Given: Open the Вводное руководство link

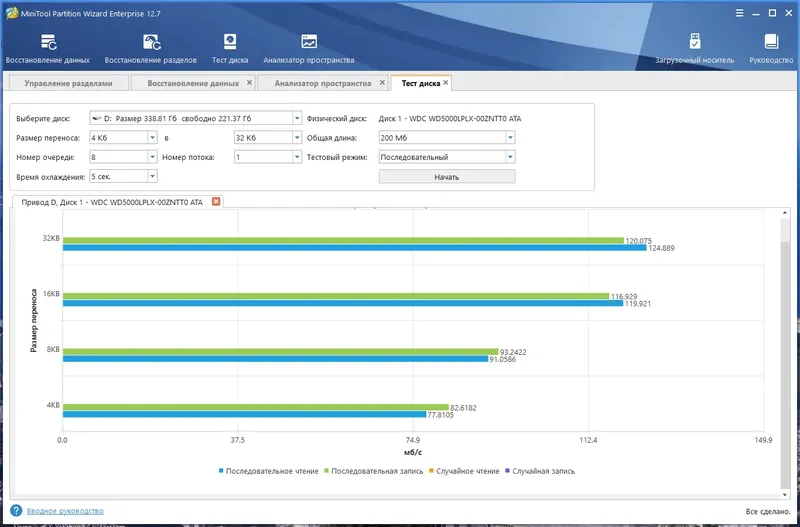Looking at the screenshot, I should tap(65, 511).
